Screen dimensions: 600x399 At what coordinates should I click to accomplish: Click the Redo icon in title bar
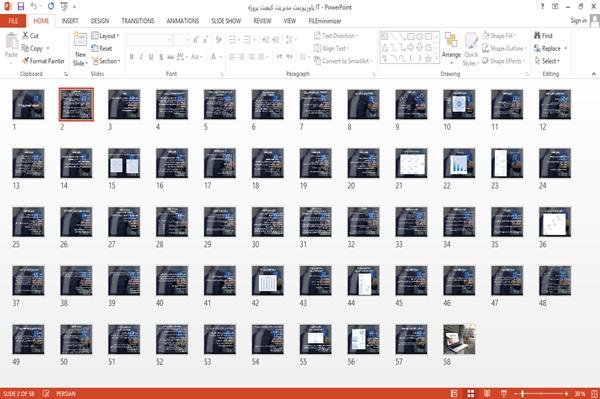pos(51,7)
